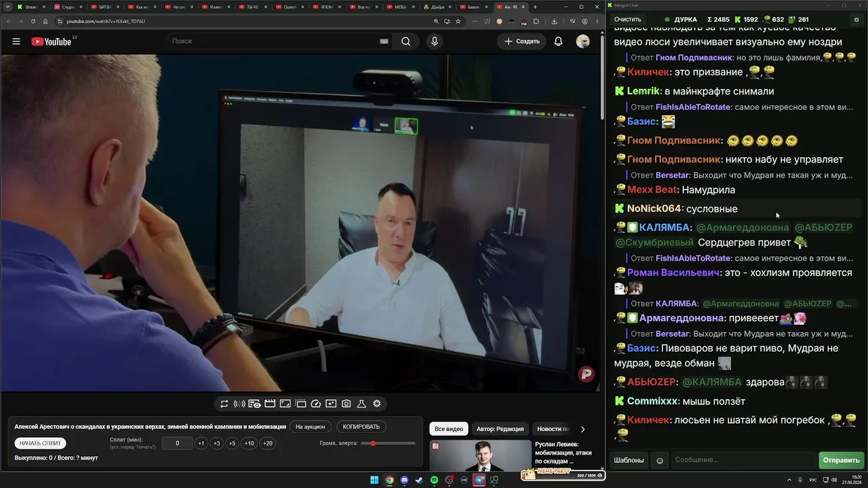Click the browser reload button
The width and height of the screenshot is (868, 488).
(x=33, y=21)
